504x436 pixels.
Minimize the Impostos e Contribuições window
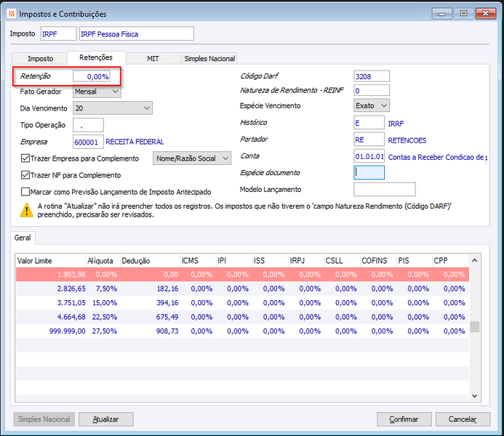[x=442, y=14]
